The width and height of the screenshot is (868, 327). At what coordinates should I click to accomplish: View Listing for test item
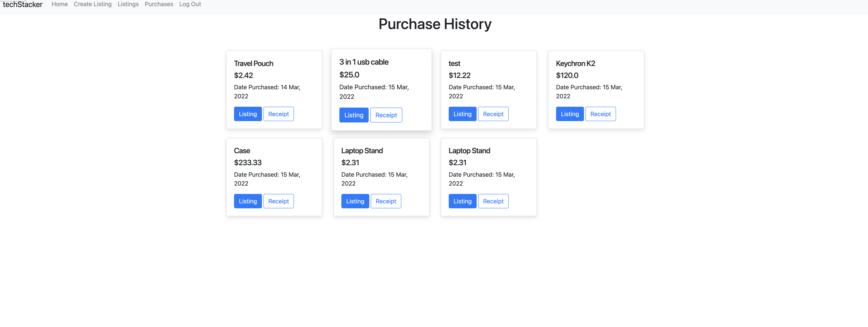[x=462, y=114]
